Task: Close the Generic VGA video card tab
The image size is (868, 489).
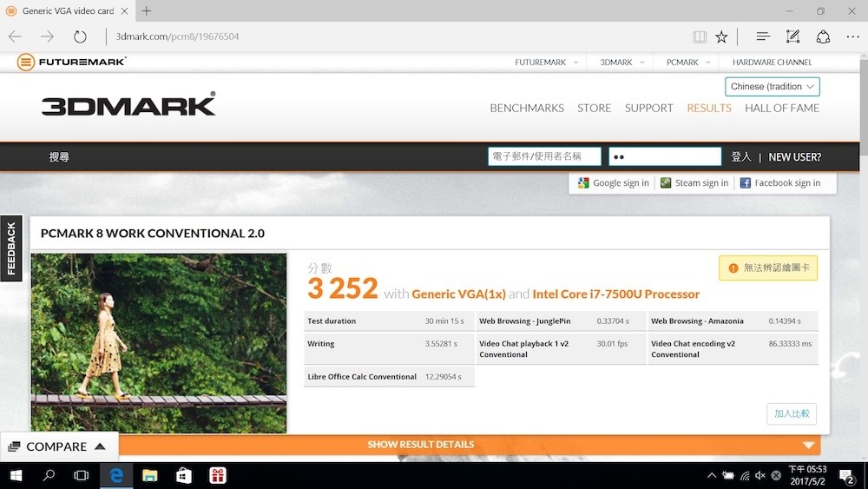Action: click(x=124, y=11)
